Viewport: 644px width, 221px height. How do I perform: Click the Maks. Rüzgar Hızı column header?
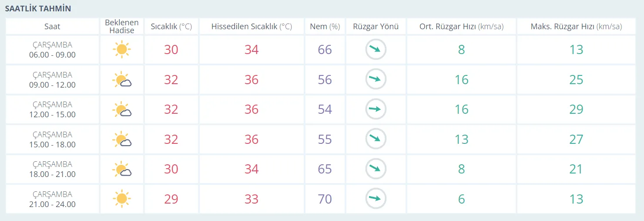pos(576,27)
